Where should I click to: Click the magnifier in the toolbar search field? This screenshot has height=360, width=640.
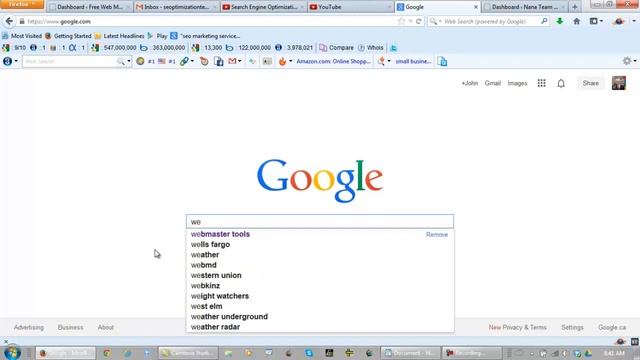[120, 61]
